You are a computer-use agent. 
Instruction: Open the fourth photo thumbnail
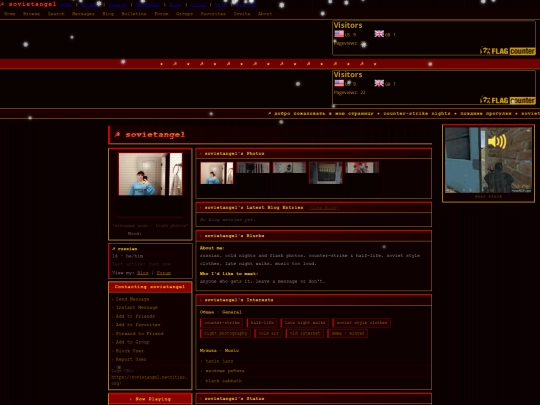325,173
